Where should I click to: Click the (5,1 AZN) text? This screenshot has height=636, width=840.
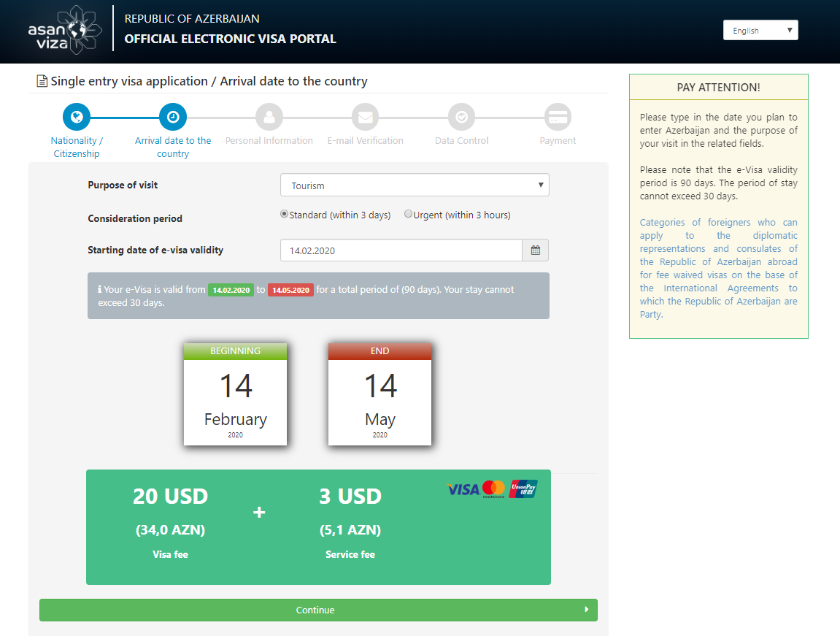[x=350, y=530]
